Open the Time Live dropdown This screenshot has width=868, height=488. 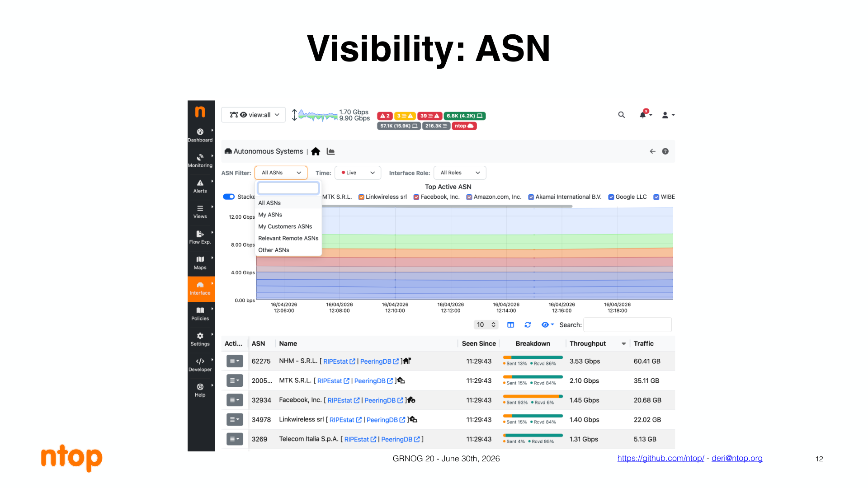click(x=358, y=173)
